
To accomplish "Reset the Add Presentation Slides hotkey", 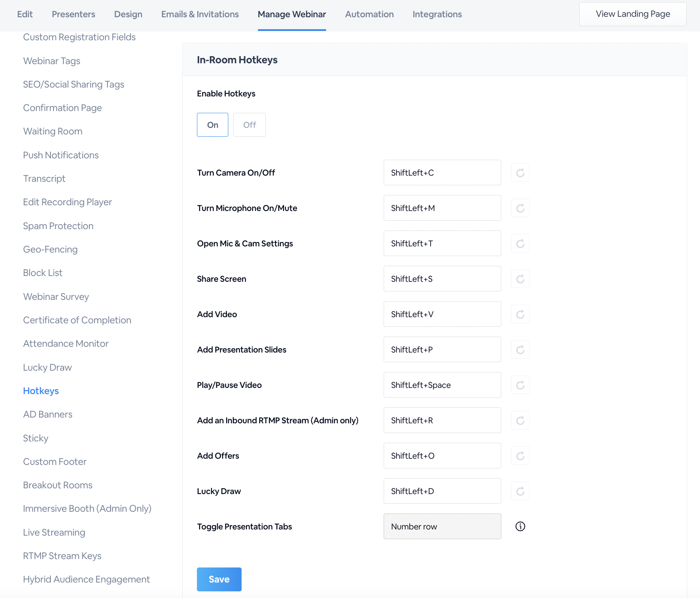I will click(520, 349).
